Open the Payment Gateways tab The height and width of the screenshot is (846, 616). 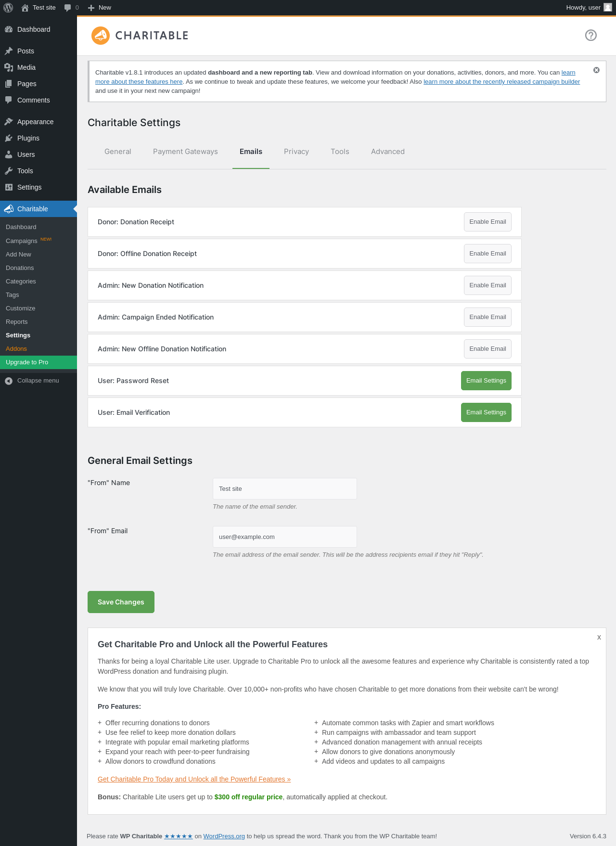185,152
